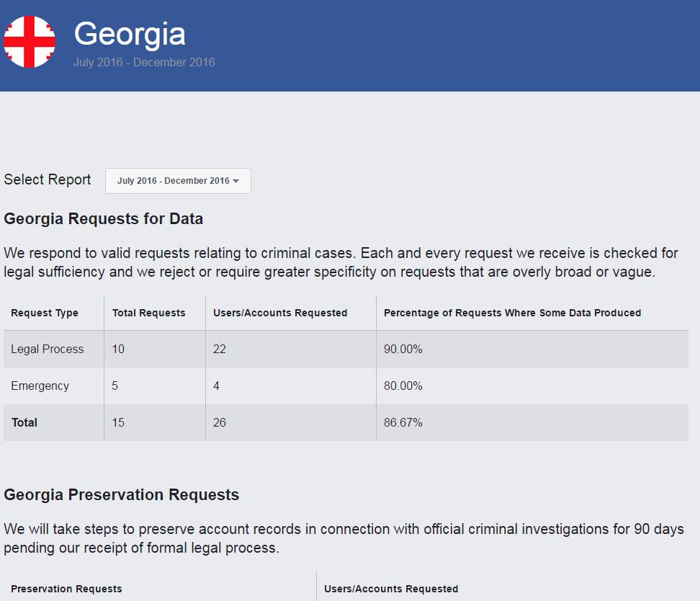Click the Georgia page title
700x601 pixels.
pos(130,34)
